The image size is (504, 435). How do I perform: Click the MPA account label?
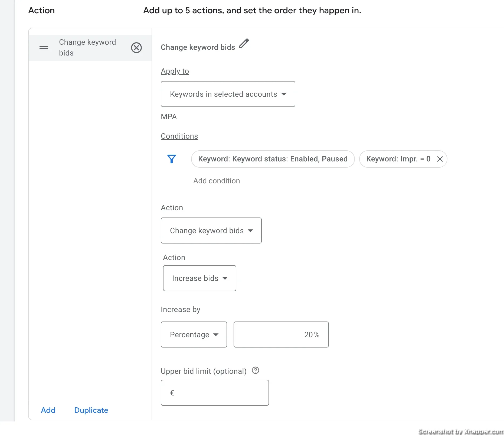click(169, 117)
